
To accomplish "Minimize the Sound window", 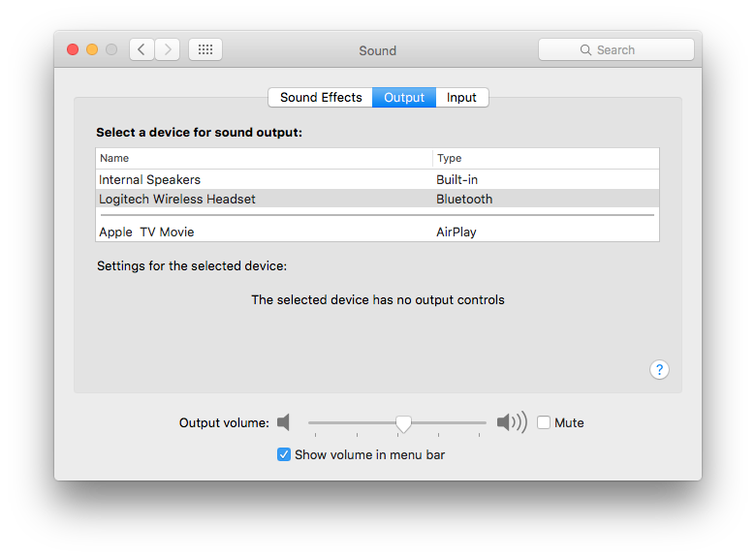I will point(92,49).
